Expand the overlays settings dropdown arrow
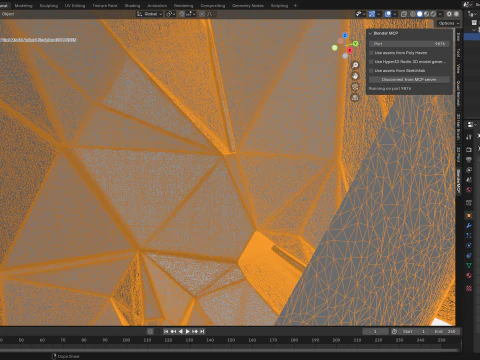480x360 pixels. [x=395, y=14]
